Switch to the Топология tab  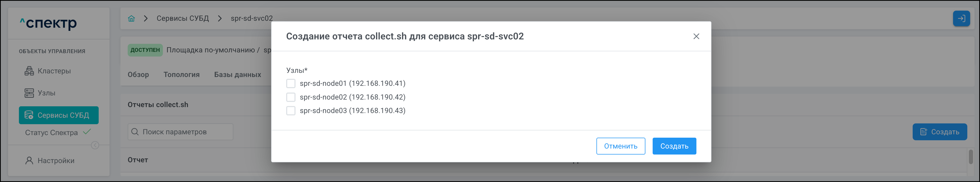point(182,75)
